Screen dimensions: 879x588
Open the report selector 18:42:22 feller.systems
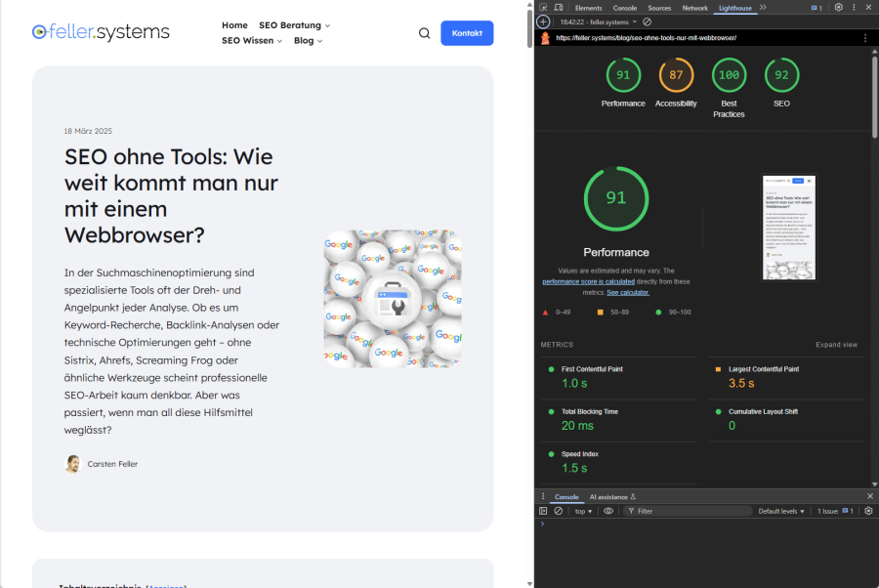coord(598,21)
